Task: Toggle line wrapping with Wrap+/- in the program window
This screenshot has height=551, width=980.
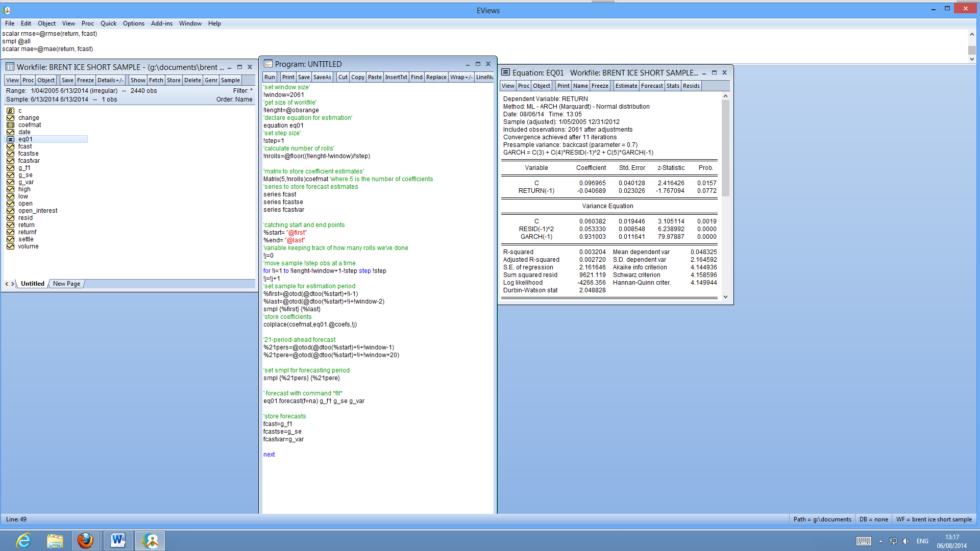Action: [x=461, y=77]
